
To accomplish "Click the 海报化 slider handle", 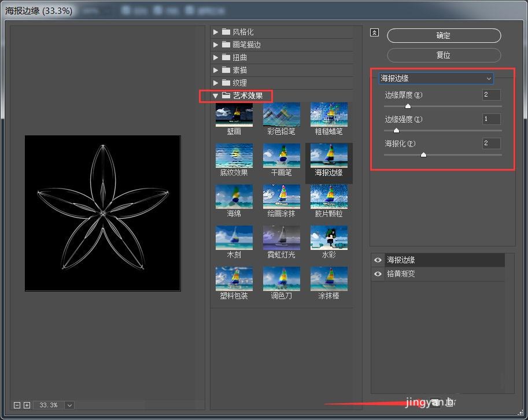I will pos(423,154).
